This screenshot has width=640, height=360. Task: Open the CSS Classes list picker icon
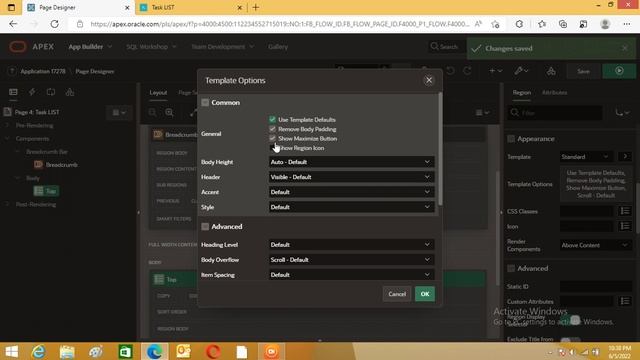(x=625, y=211)
